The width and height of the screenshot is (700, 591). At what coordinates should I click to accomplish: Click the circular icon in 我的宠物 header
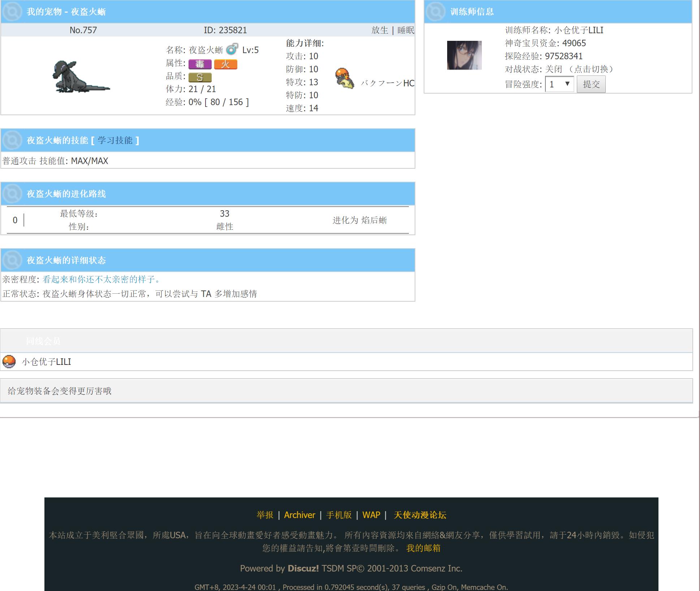[x=12, y=12]
